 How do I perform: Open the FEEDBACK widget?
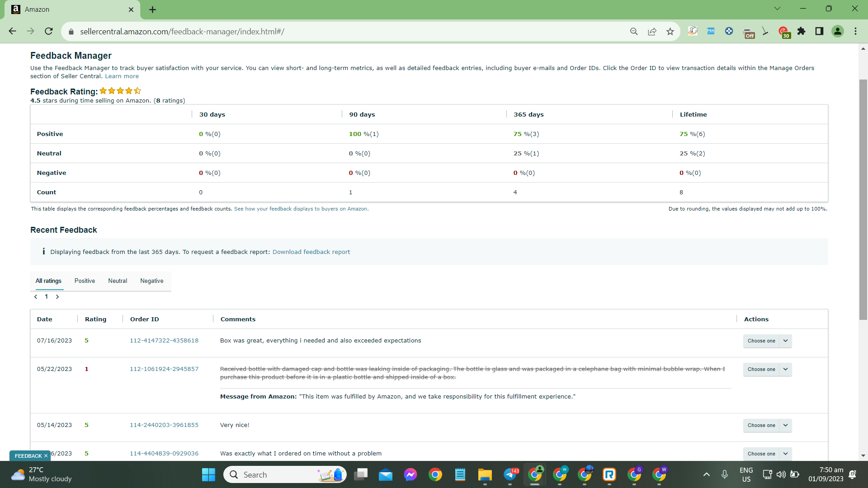28,456
